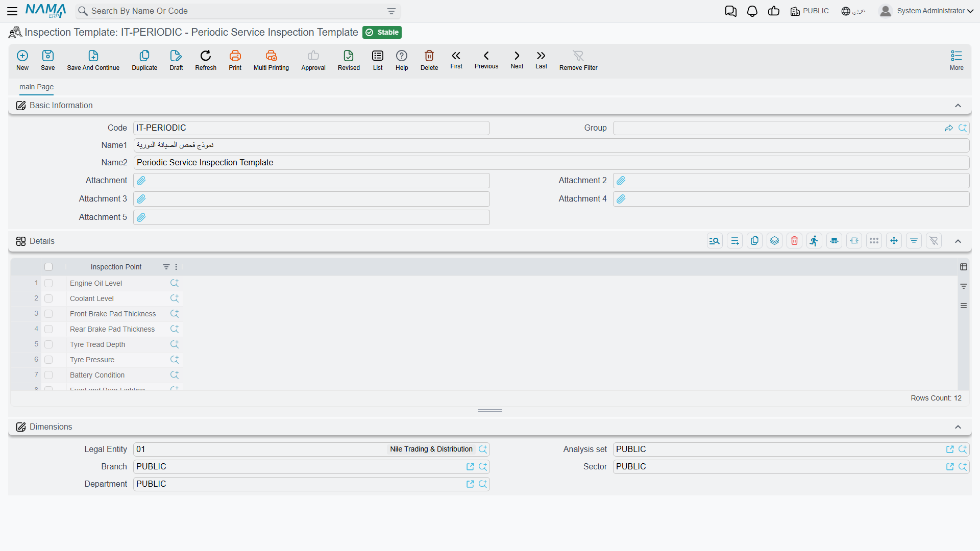980x551 pixels.
Task: Check the Tyre Tread Depth row checkbox
Action: tap(48, 344)
